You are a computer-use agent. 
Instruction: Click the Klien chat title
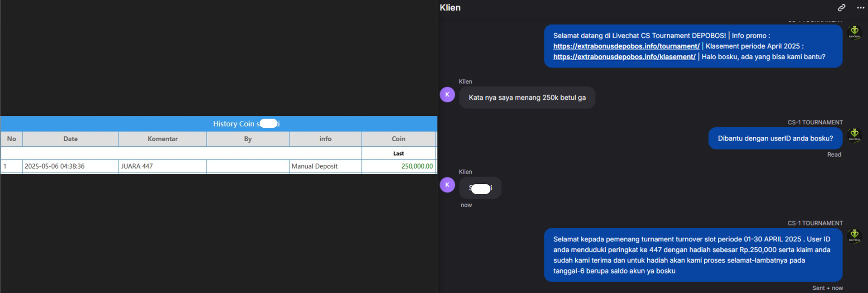coord(450,8)
